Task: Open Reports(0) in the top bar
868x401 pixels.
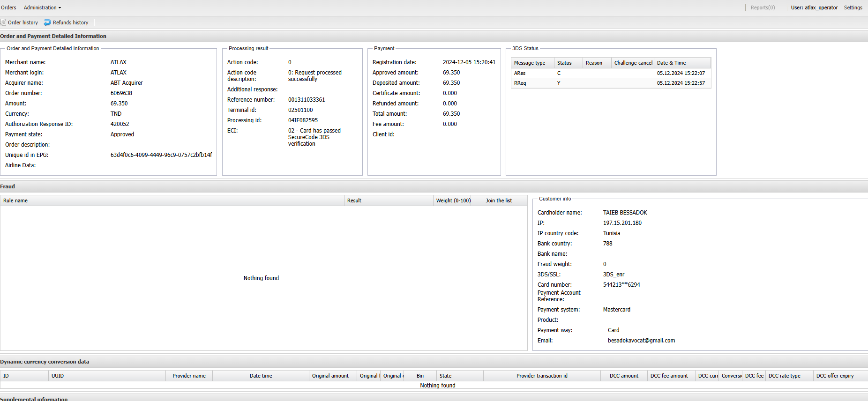Action: click(x=762, y=7)
